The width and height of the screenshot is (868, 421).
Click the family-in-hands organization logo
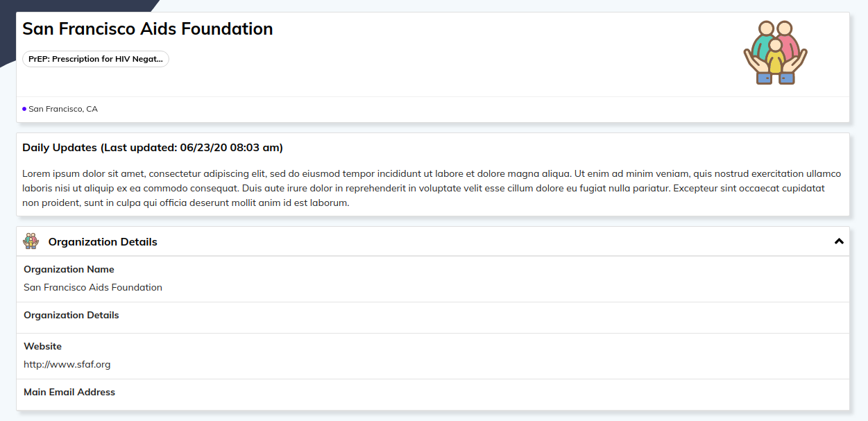click(774, 52)
